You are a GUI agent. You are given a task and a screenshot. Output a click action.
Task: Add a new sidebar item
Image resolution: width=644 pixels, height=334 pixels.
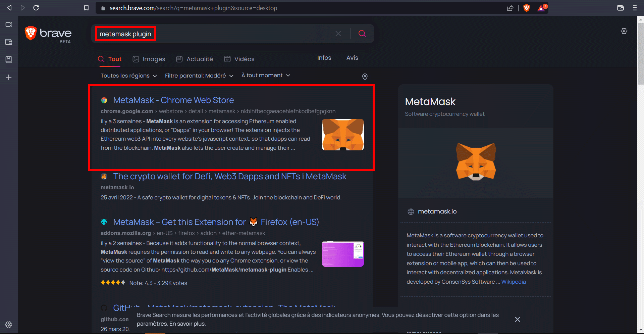[9, 77]
